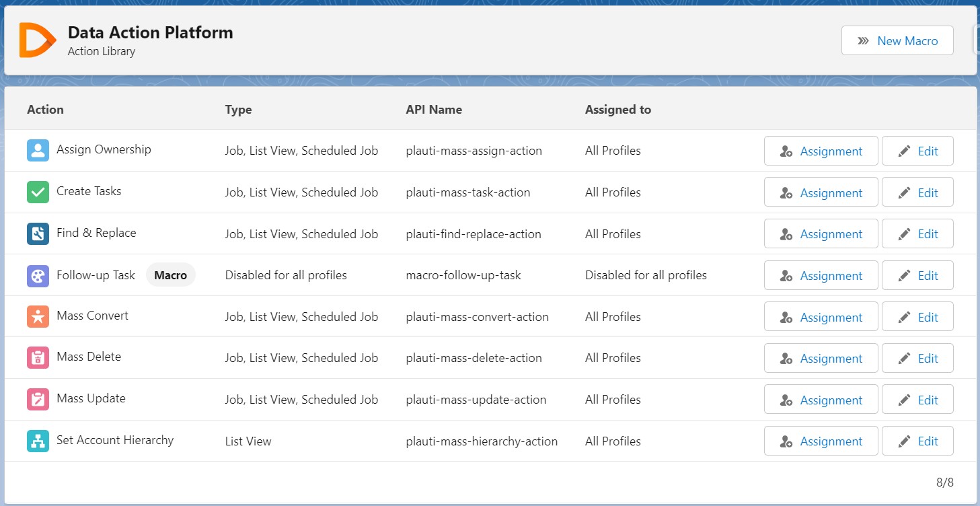Image resolution: width=980 pixels, height=506 pixels.
Task: Click the Mass Update pink icon
Action: (x=38, y=399)
